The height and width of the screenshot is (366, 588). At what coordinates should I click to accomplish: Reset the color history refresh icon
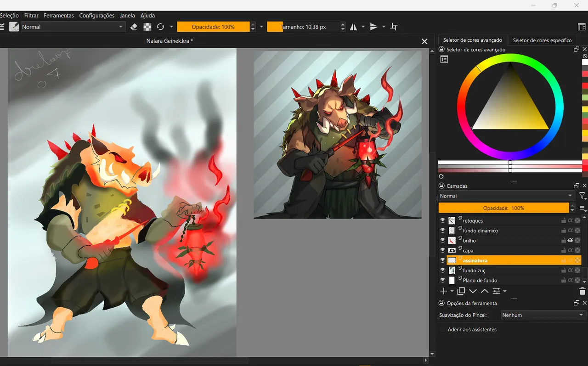point(441,176)
